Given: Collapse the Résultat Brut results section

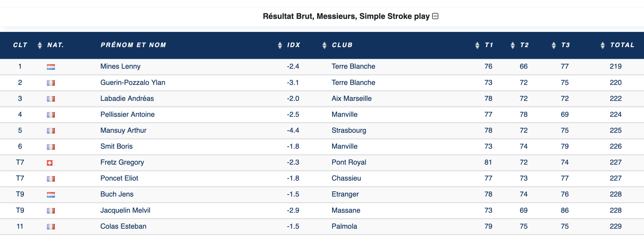Looking at the screenshot, I should point(435,16).
